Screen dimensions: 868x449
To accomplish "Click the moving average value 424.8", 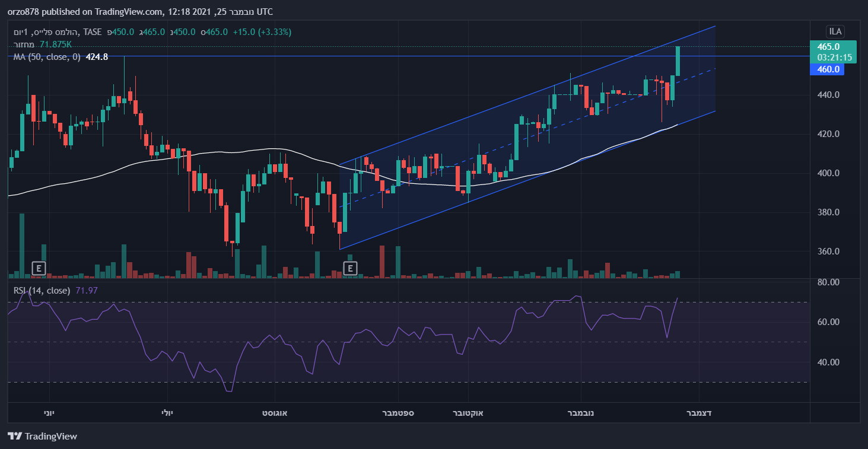I will coord(97,57).
